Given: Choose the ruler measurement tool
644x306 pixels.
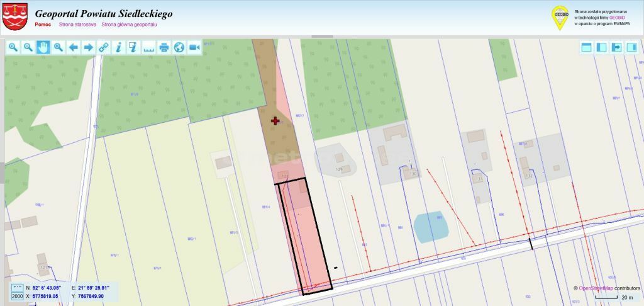Looking at the screenshot, I should click(149, 47).
